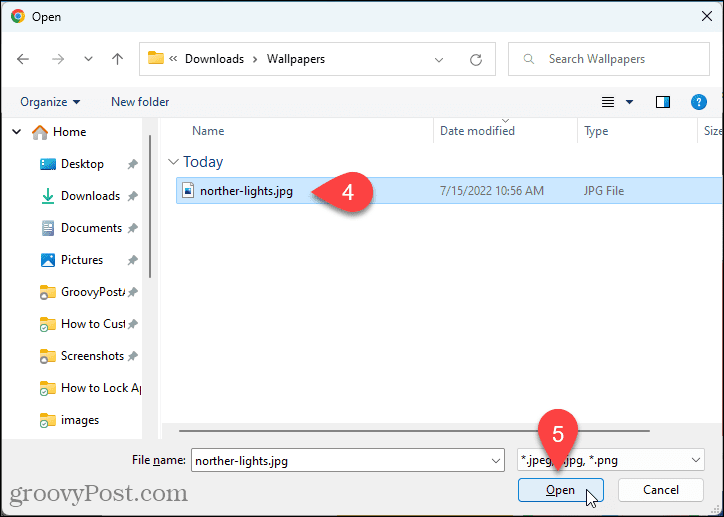Click the Downloads breadcrumb in the address bar
Image resolution: width=724 pixels, height=517 pixels.
(214, 59)
